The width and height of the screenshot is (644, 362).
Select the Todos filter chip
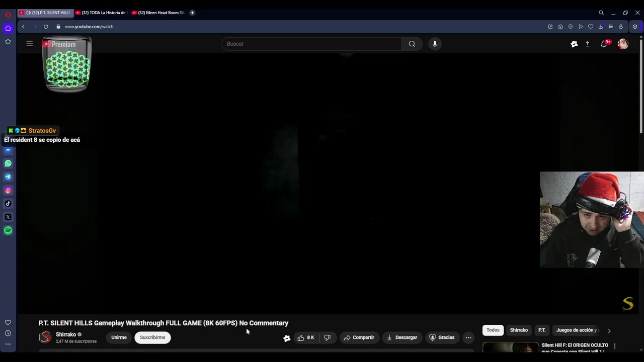click(x=493, y=330)
